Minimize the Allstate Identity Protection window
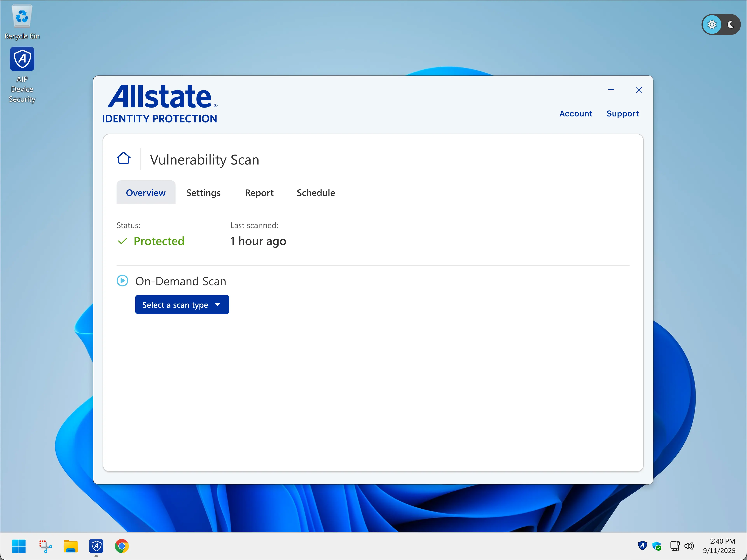Screen dimensions: 747x560 tap(611, 90)
